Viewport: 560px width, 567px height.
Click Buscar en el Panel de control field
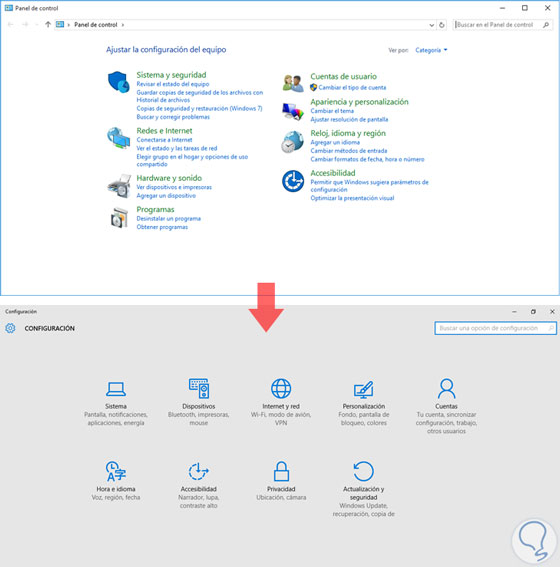pos(503,25)
